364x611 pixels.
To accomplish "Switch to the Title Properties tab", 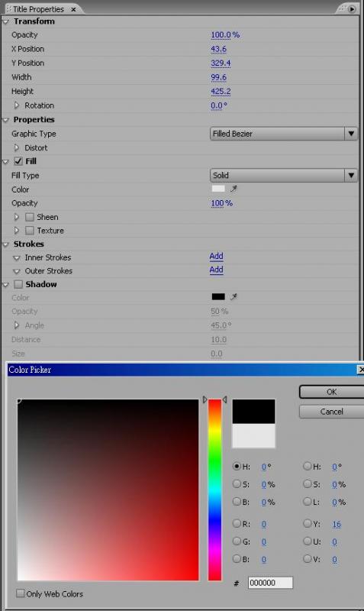I will click(x=38, y=9).
